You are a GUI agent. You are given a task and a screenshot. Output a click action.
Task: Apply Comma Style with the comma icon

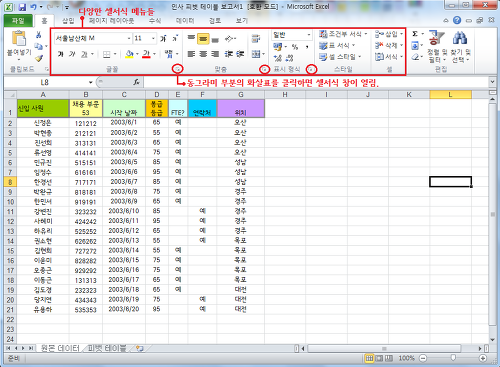[307, 46]
